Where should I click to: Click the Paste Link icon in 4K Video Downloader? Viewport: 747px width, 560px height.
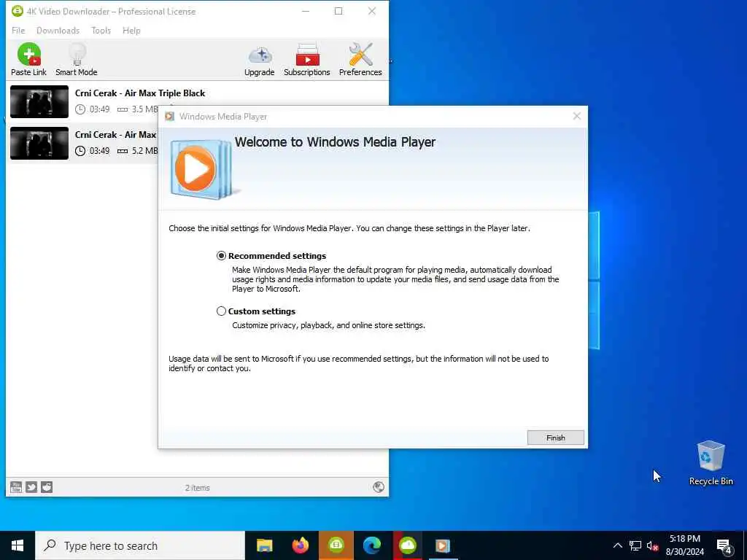[x=29, y=54]
